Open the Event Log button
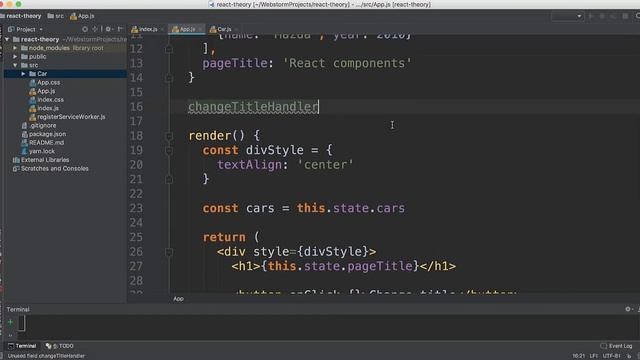Screen dimensions: 640x360 coord(616,346)
